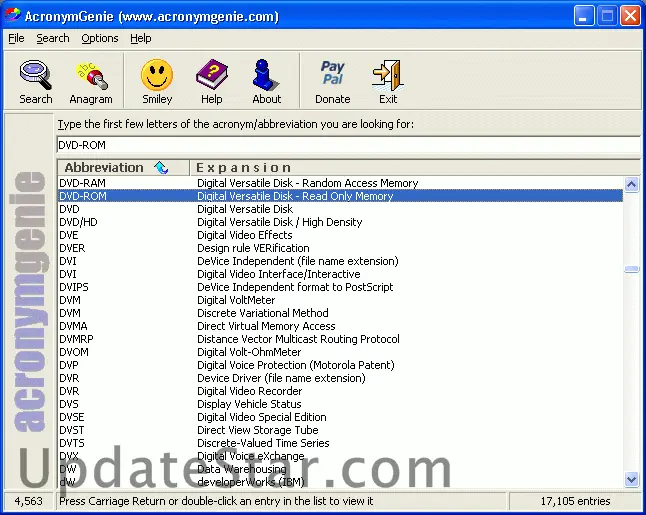
Task: Open the Help menu in menu bar
Action: point(141,38)
